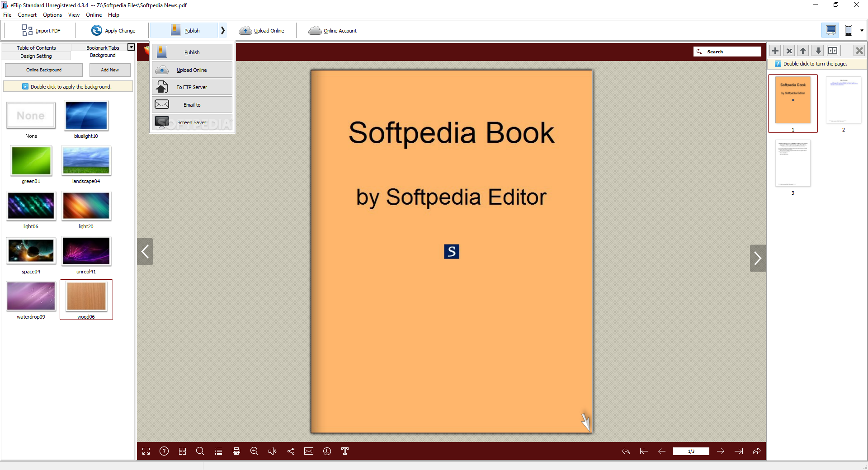The height and width of the screenshot is (470, 868).
Task: Choose Screen Saver menu entry
Action: point(192,122)
